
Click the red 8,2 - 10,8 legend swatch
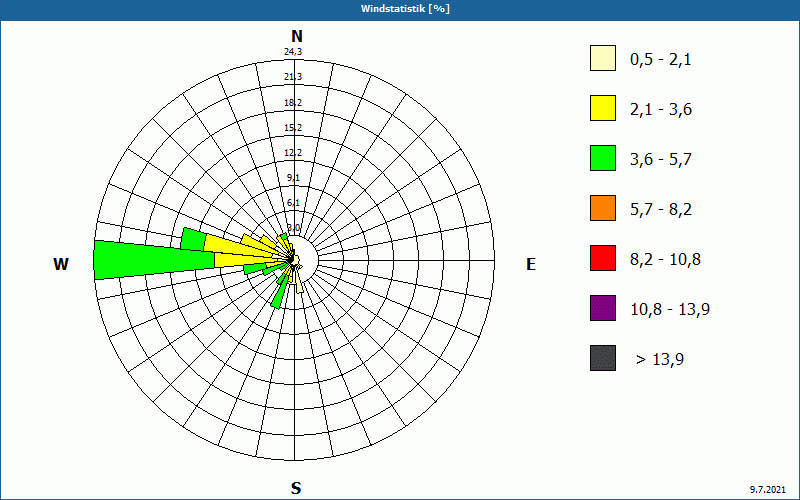(603, 258)
